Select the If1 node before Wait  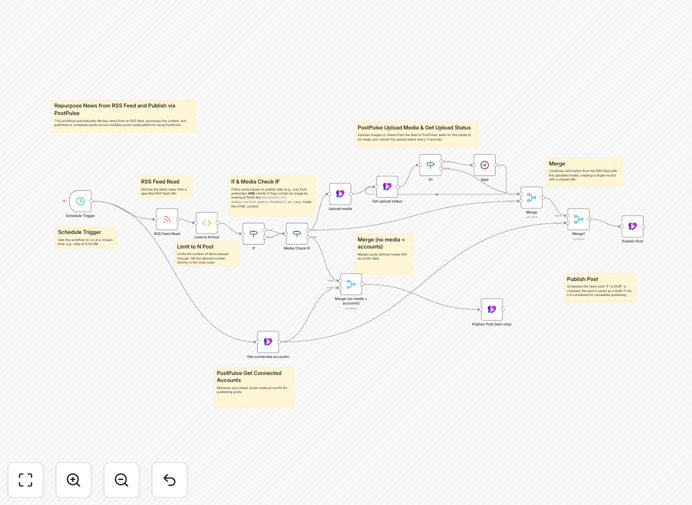(x=430, y=165)
